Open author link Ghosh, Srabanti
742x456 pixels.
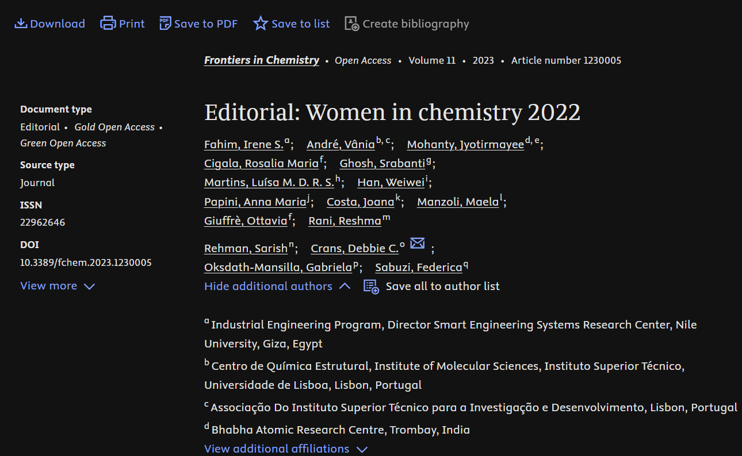pos(381,164)
